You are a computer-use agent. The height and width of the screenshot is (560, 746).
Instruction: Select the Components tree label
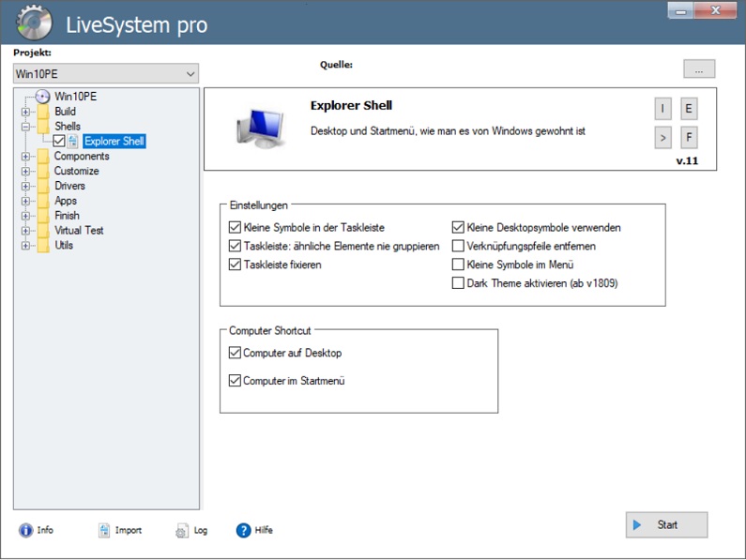coord(82,156)
